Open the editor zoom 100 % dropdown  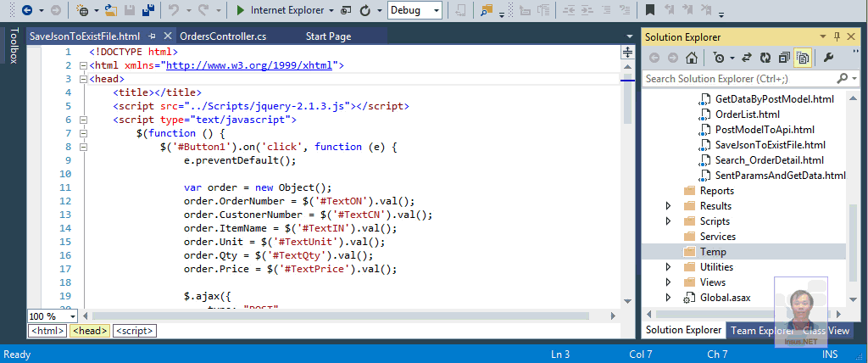72,316
